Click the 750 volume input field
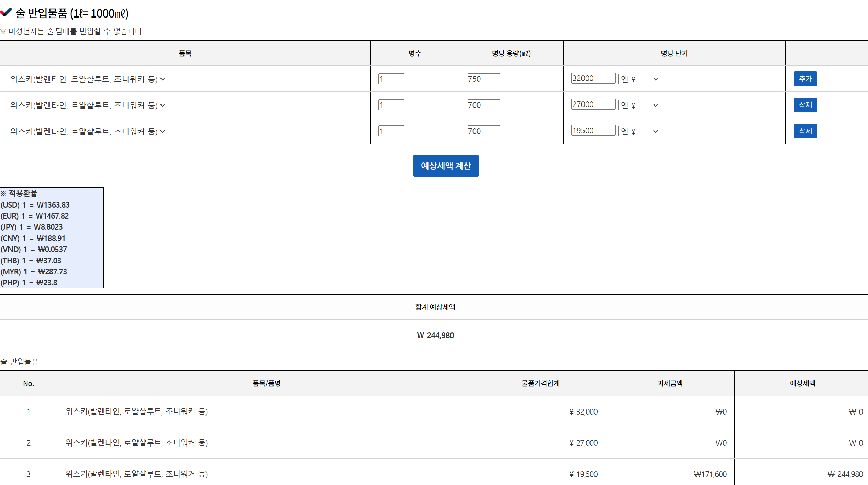This screenshot has width=868, height=485. coord(483,79)
